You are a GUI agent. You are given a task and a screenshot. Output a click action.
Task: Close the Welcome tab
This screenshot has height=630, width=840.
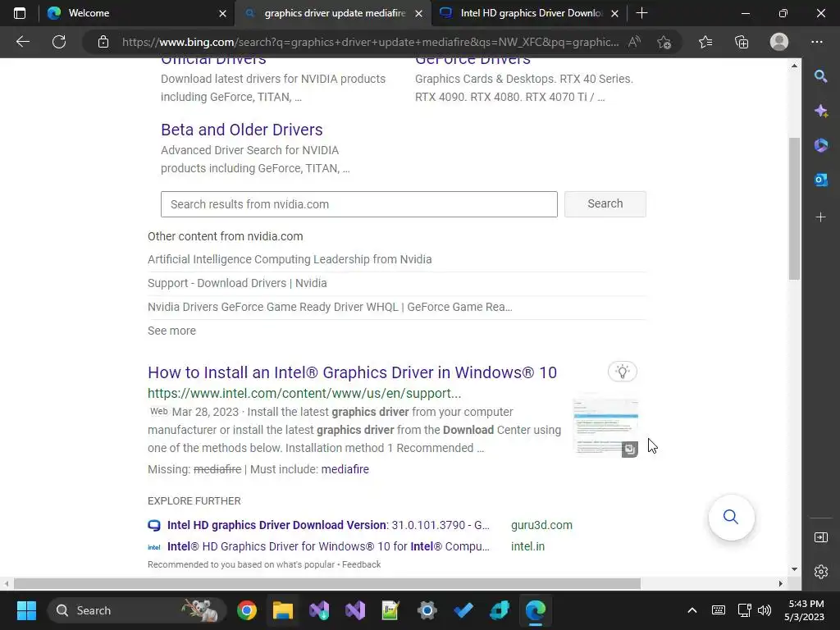tap(222, 13)
